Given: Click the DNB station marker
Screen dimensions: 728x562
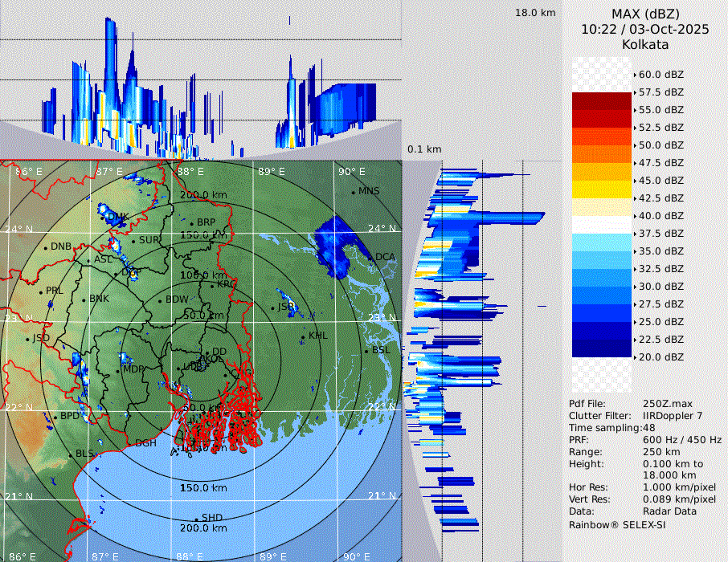Looking at the screenshot, I should point(45,247).
